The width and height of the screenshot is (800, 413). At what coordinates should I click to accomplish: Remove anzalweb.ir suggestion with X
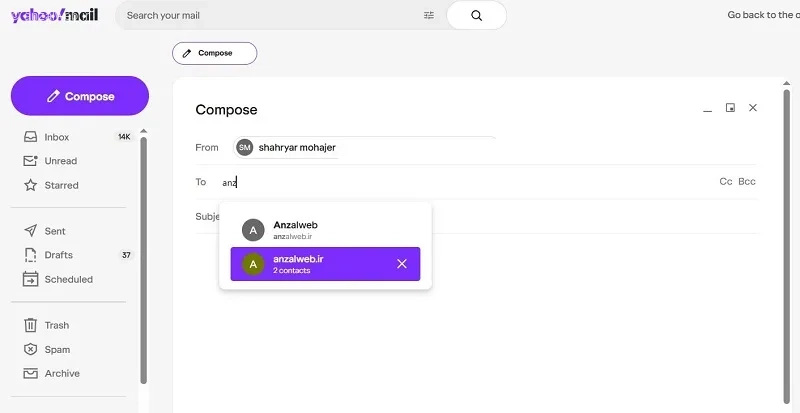[402, 264]
